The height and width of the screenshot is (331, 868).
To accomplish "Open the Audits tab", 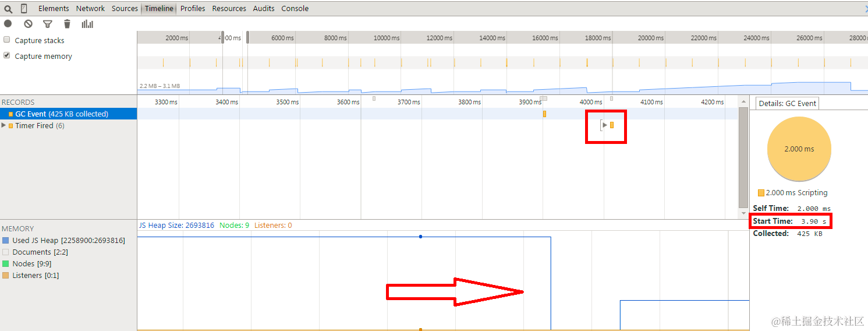I will click(264, 9).
